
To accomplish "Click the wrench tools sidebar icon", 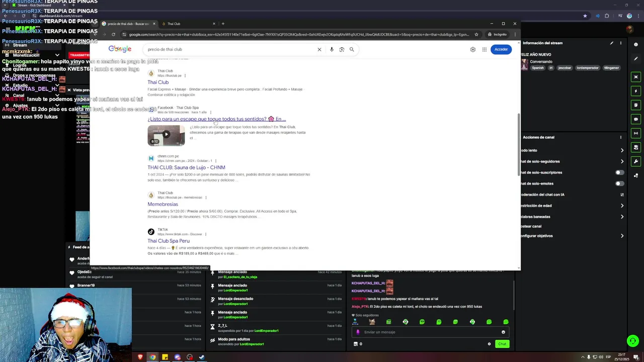I will pyautogui.click(x=636, y=161).
